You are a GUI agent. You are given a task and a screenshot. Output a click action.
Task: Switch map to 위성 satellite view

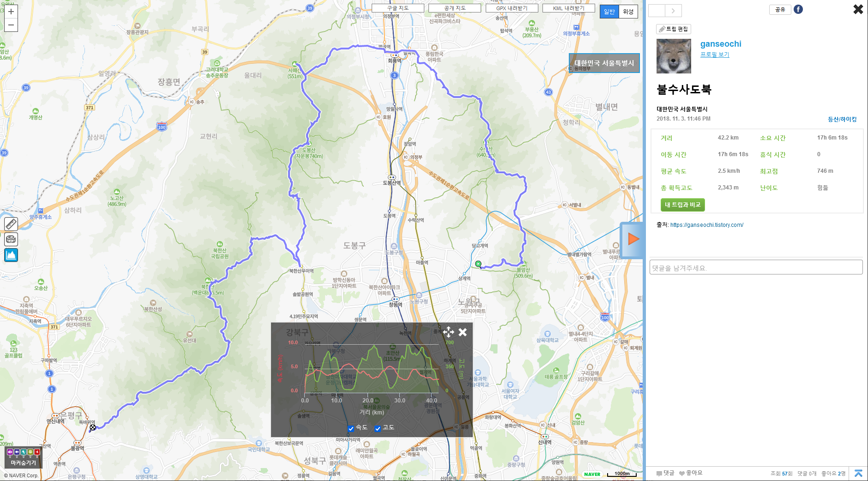coord(628,12)
